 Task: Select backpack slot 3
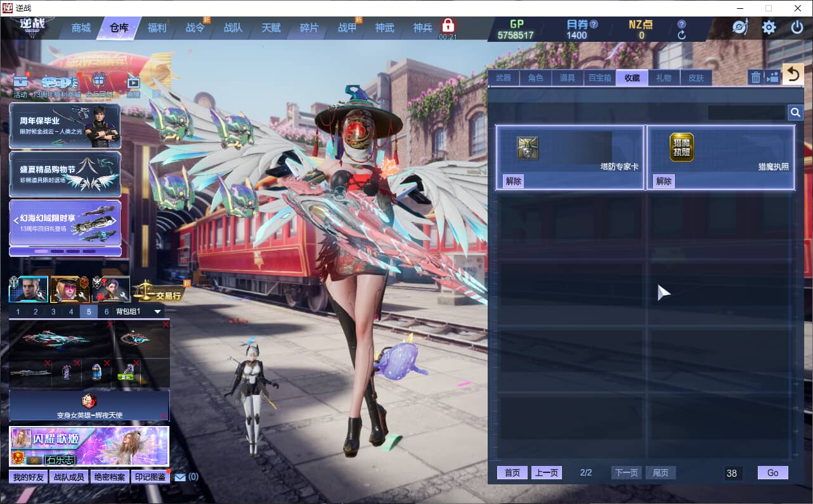click(53, 312)
